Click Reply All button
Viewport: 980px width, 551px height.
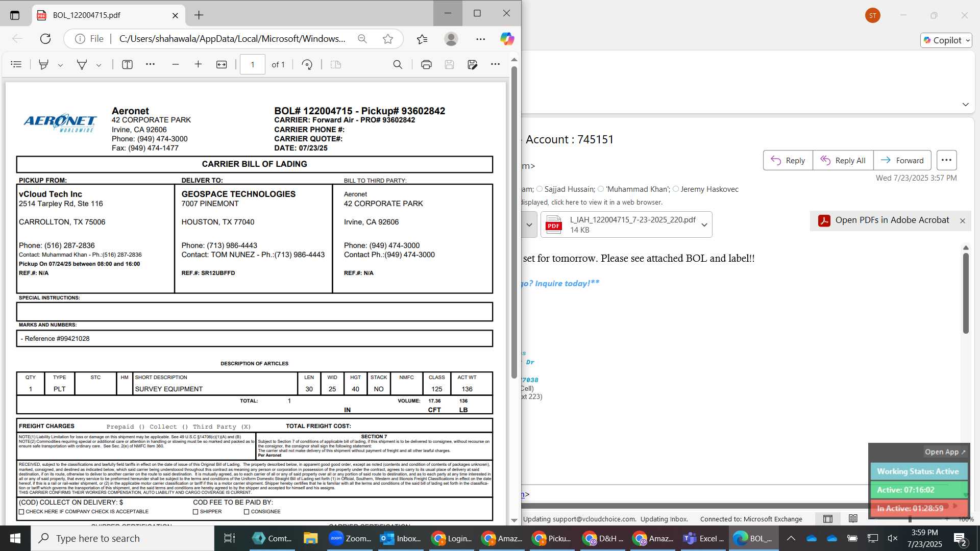(x=843, y=160)
